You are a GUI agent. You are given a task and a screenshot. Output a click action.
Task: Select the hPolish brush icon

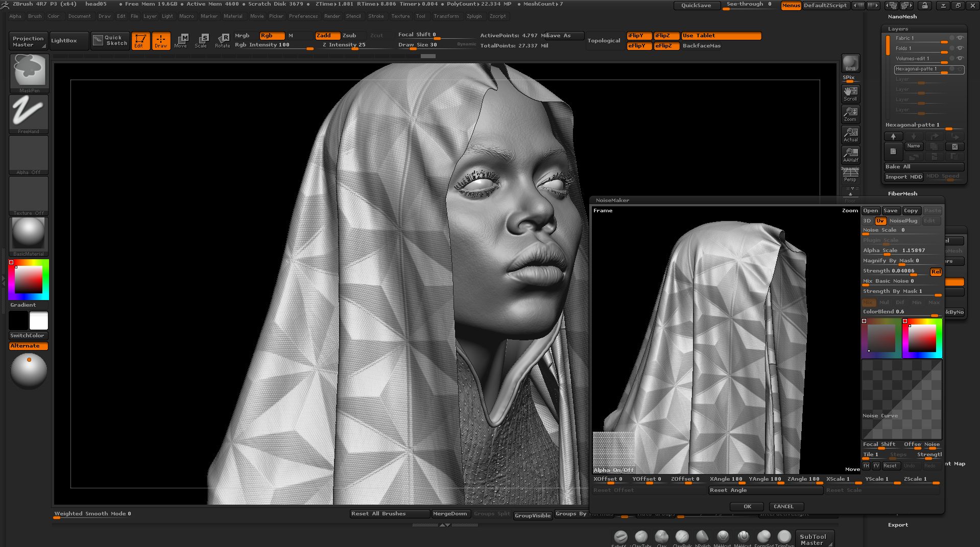tap(703, 537)
